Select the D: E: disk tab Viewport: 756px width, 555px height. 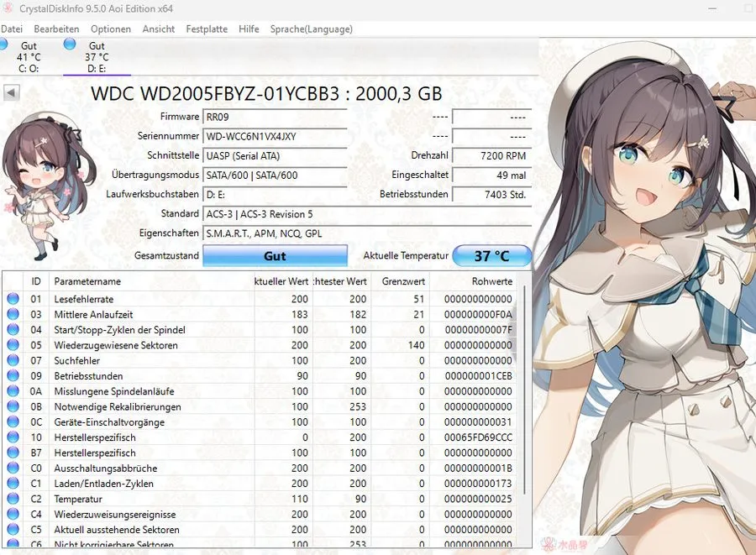point(97,57)
